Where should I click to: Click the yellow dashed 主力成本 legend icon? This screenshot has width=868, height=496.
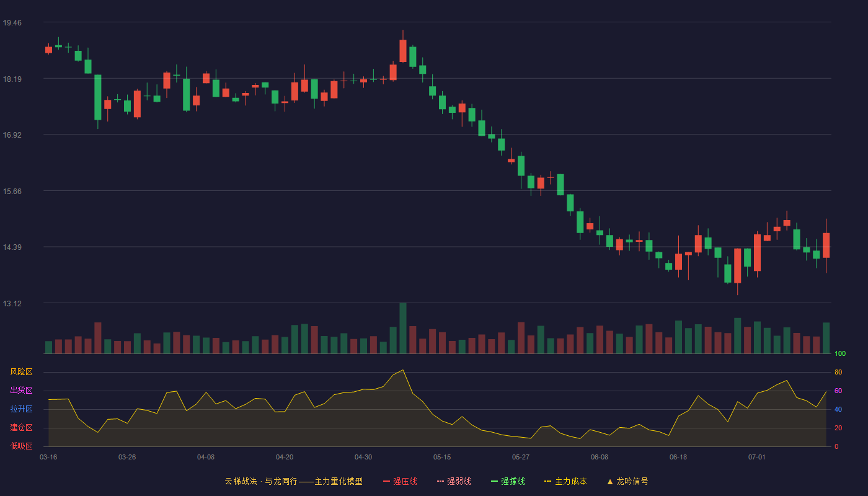pyautogui.click(x=547, y=481)
